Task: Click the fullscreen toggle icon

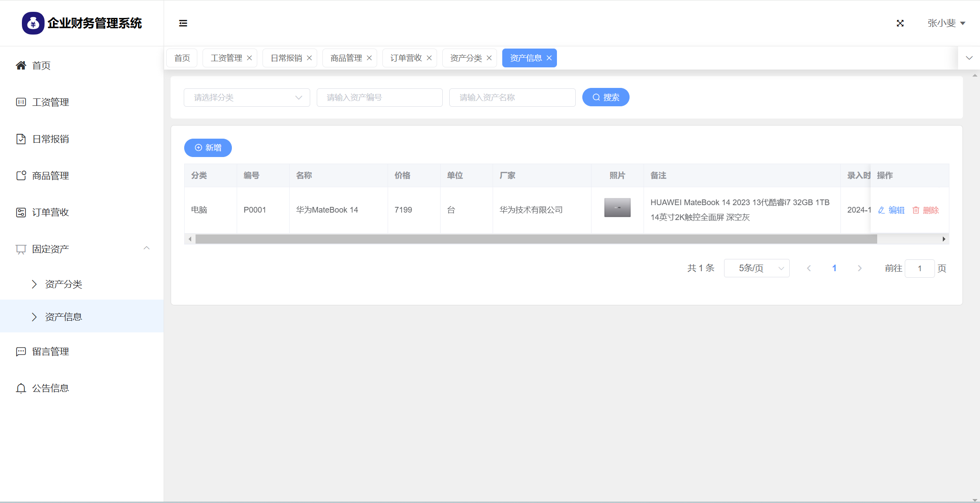Action: coord(900,23)
